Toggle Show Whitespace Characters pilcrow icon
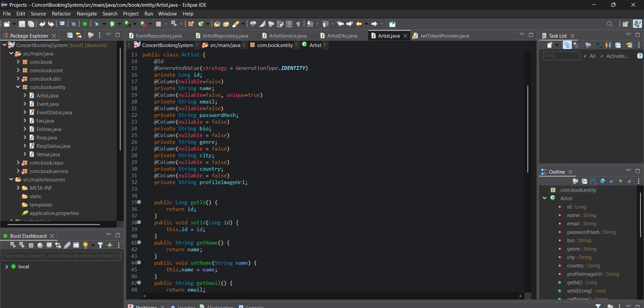 298,24
